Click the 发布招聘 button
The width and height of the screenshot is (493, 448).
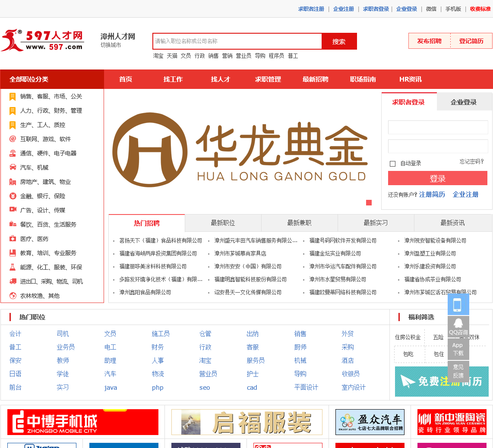[x=430, y=41]
